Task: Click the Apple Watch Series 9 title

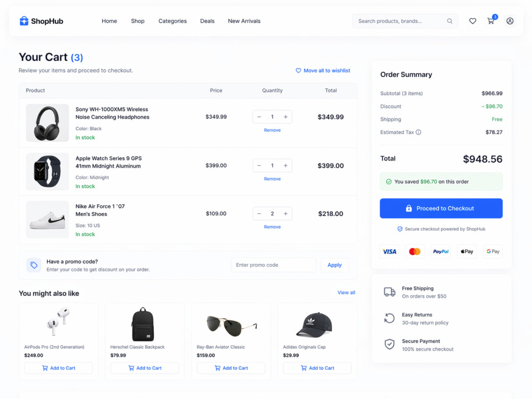Action: [x=109, y=162]
